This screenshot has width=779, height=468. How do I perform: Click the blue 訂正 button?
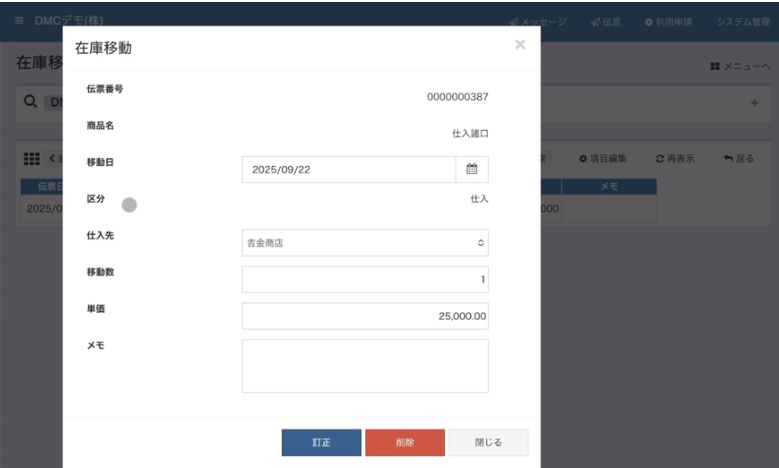(x=321, y=443)
